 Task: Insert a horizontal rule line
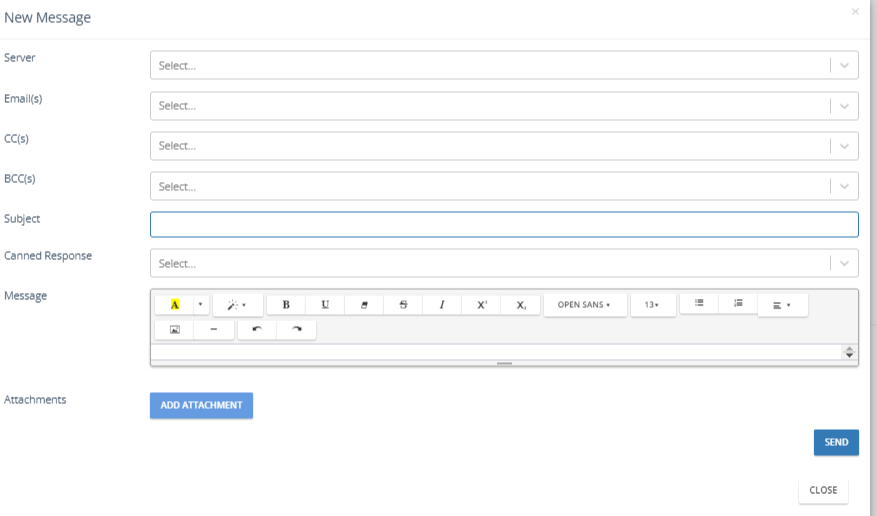[x=214, y=330]
